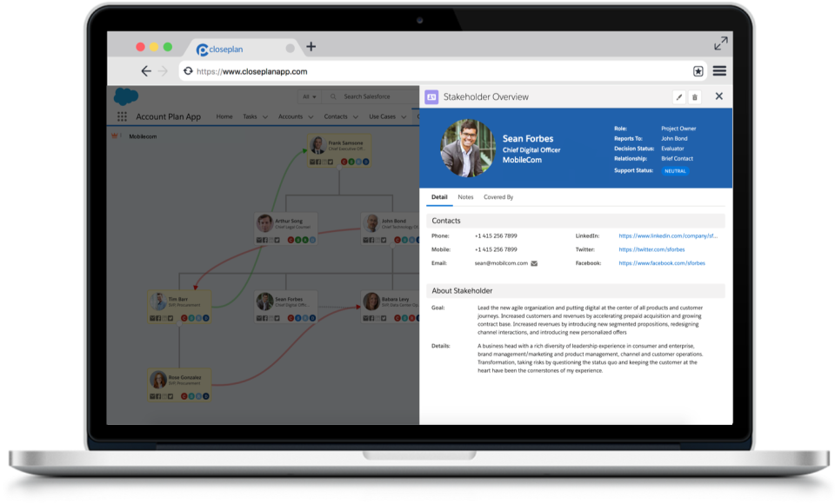Click the Twitter icon on Sean Forbes's card
The width and height of the screenshot is (835, 504).
pyautogui.click(x=277, y=318)
